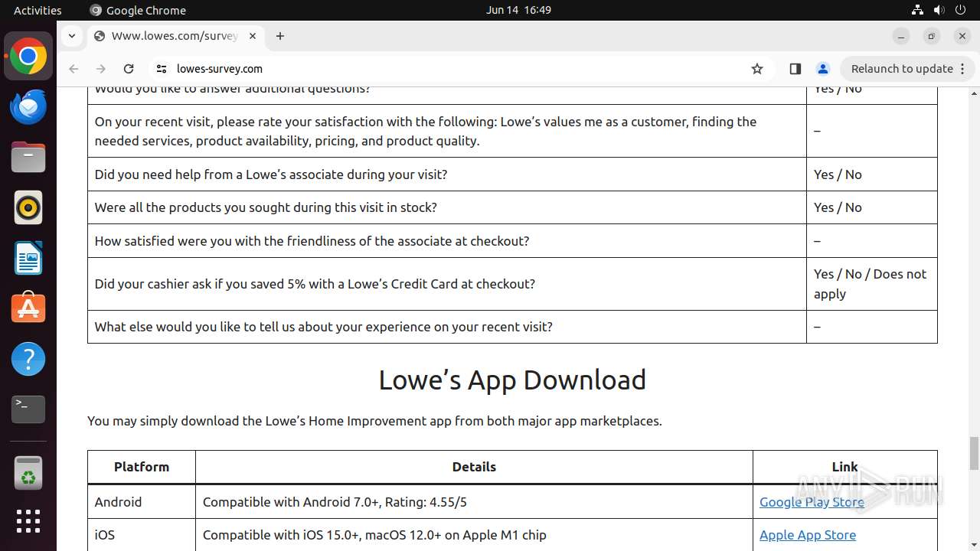The height and width of the screenshot is (551, 980).
Task: Close the lowes.com survey tab
Action: coord(253,36)
